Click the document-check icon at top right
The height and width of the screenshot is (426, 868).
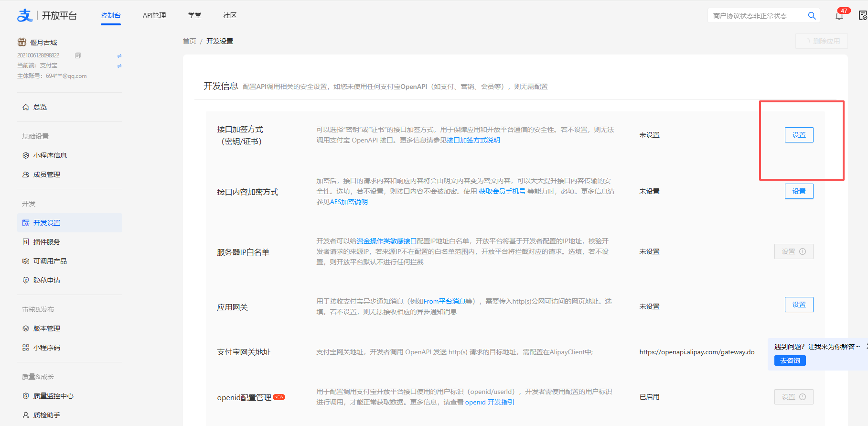click(862, 16)
